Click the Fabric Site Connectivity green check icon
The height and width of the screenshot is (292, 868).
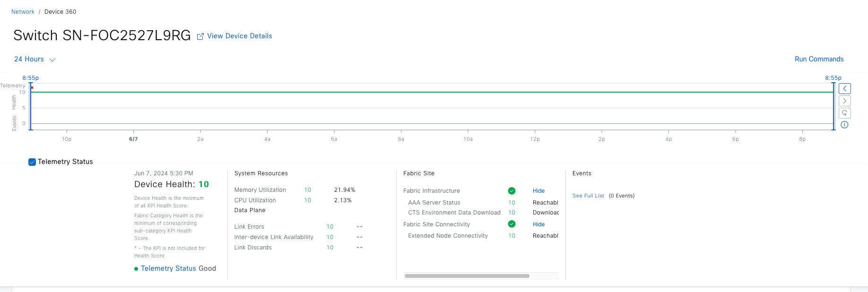[512, 224]
